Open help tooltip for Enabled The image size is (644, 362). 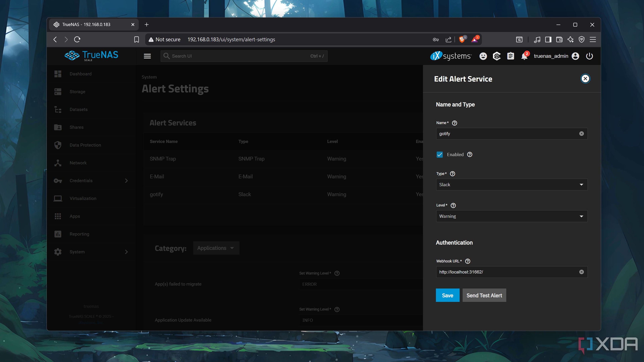tap(470, 154)
